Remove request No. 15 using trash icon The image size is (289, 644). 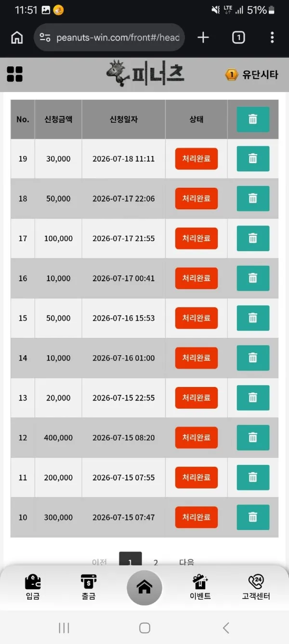pos(253,318)
